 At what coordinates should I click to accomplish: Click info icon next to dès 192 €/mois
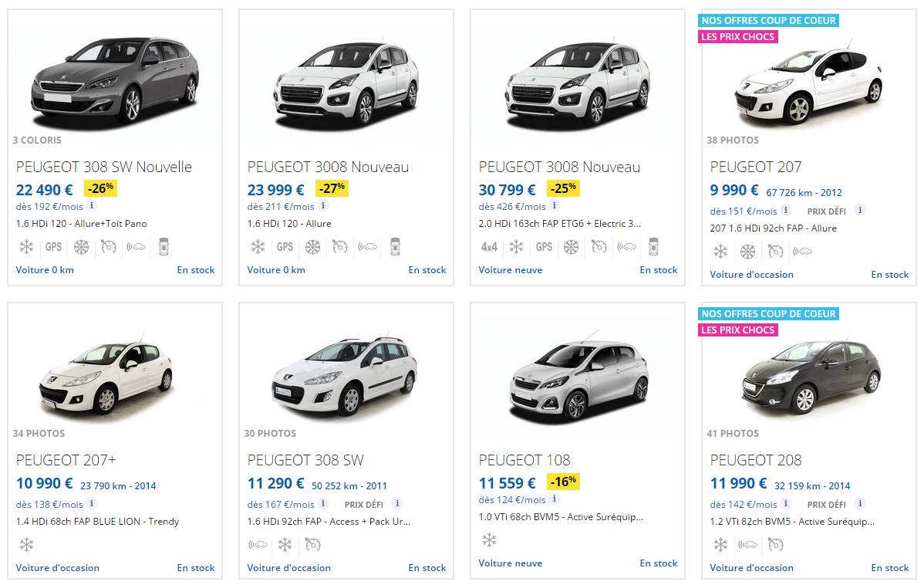[92, 206]
